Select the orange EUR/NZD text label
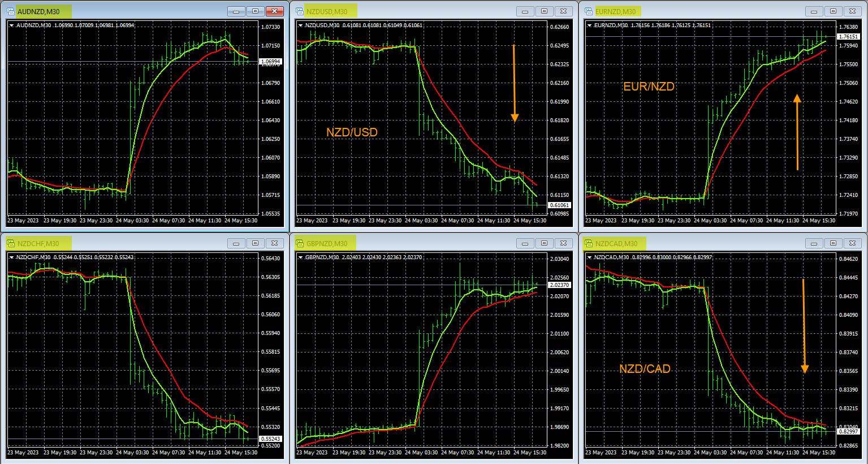This screenshot has width=868, height=464. [649, 87]
